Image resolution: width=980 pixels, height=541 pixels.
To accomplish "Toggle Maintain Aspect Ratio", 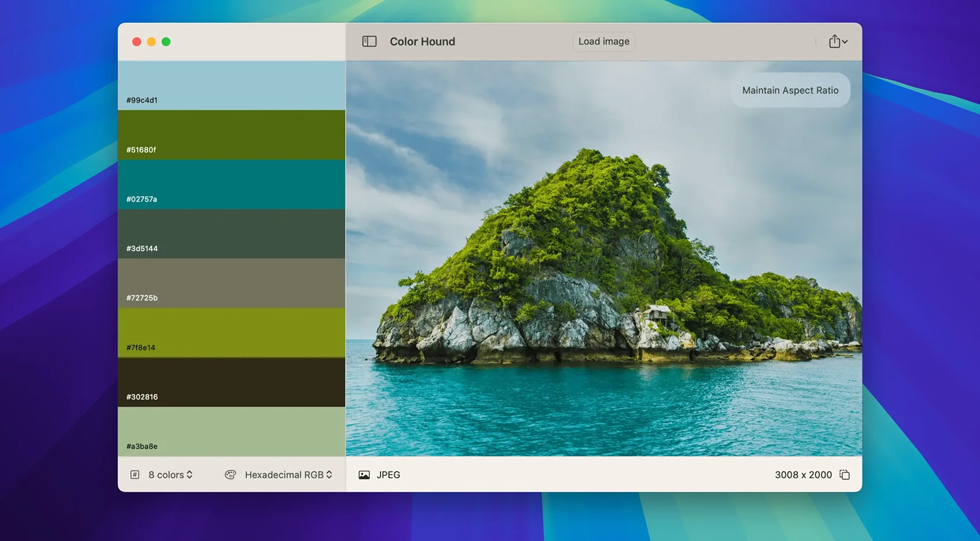I will click(790, 90).
